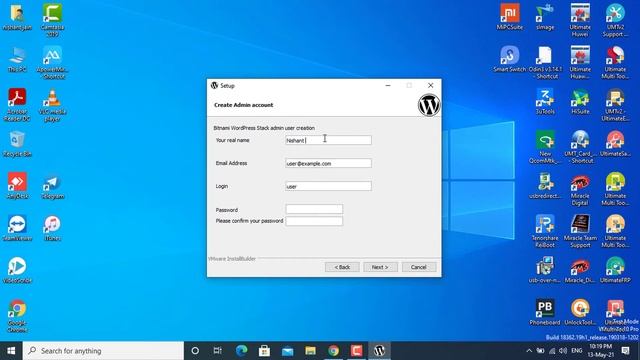Select the UltimateSams desktop icon
Viewport: 640px width, 360px height.
pyautogui.click(x=615, y=144)
